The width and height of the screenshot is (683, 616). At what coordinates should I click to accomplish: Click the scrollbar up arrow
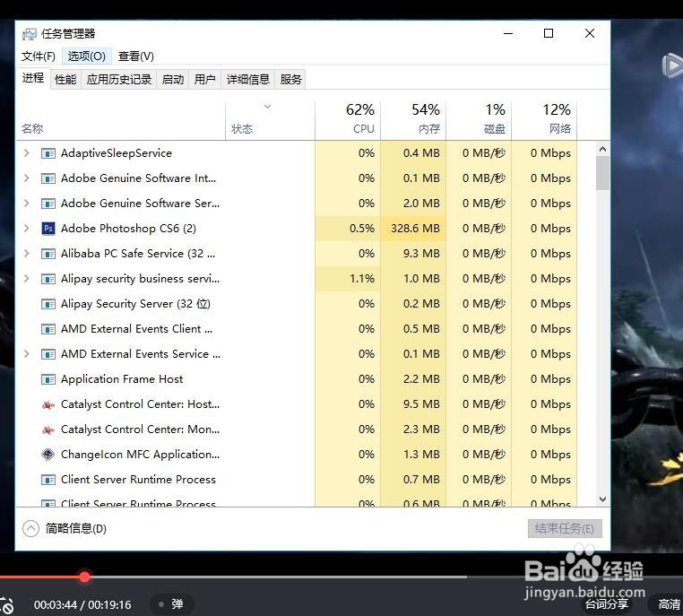click(x=602, y=149)
